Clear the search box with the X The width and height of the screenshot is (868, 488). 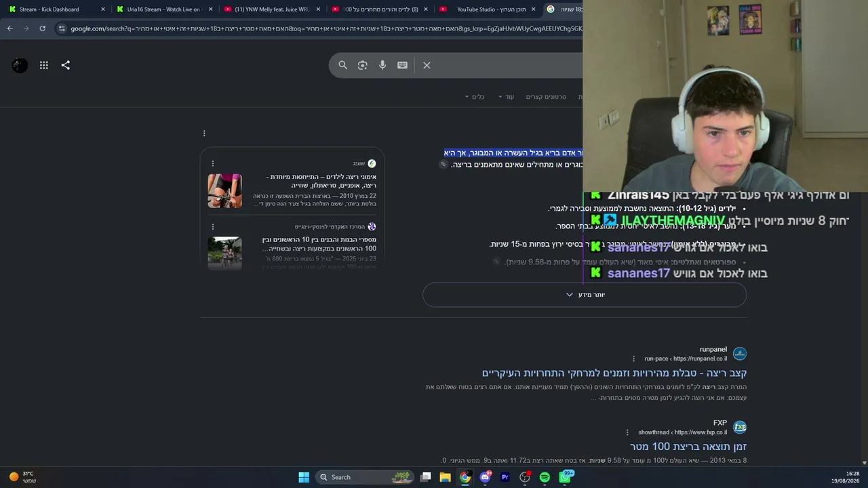coord(427,65)
